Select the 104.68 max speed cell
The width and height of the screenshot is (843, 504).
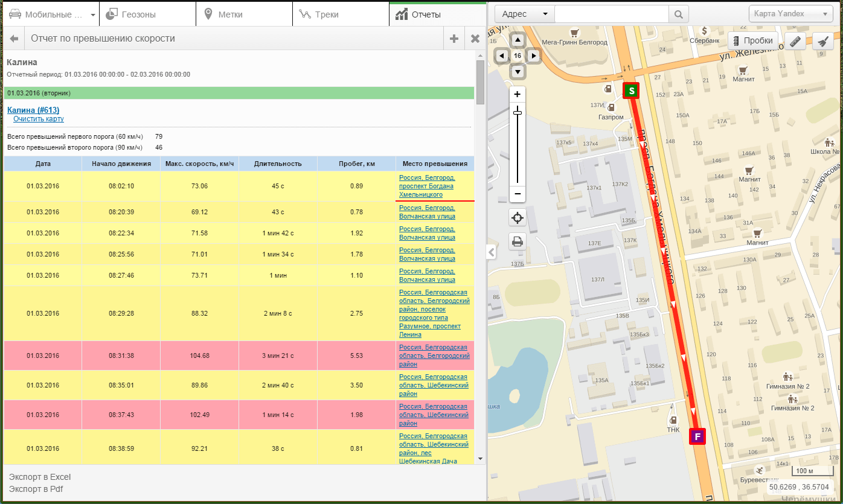199,356
